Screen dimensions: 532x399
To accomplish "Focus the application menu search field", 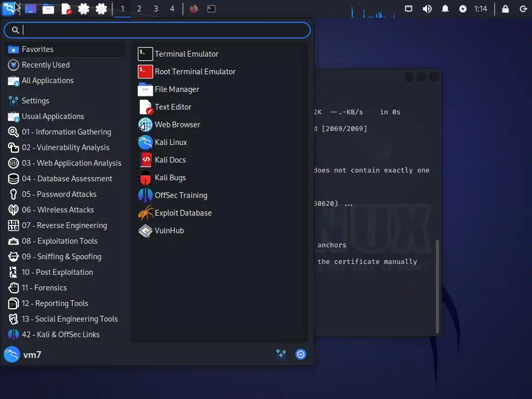I will tap(157, 30).
